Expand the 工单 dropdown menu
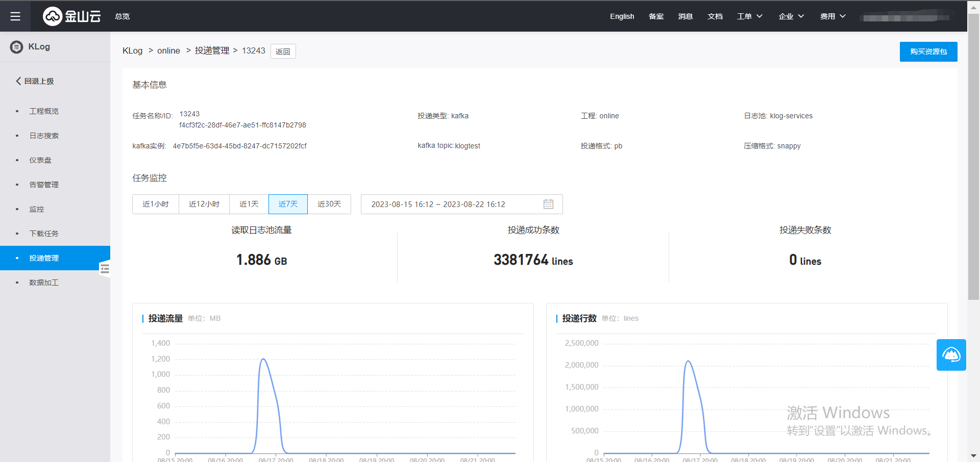This screenshot has width=980, height=462. pos(749,16)
